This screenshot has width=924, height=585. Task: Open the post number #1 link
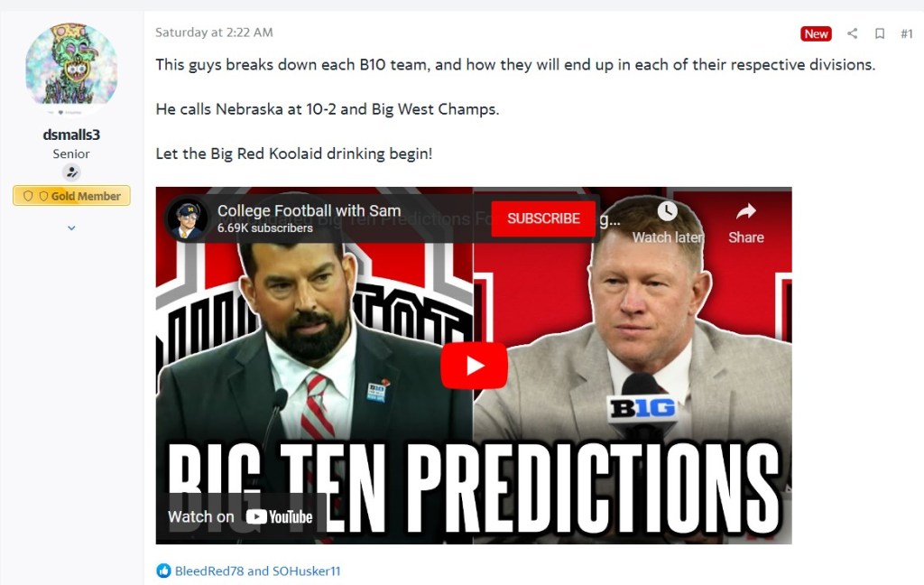pyautogui.click(x=906, y=33)
